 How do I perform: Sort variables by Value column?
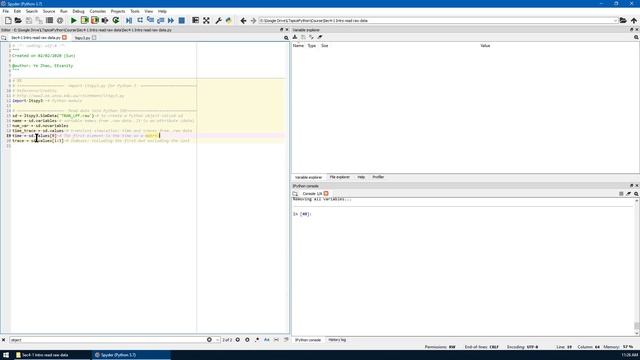(x=485, y=46)
